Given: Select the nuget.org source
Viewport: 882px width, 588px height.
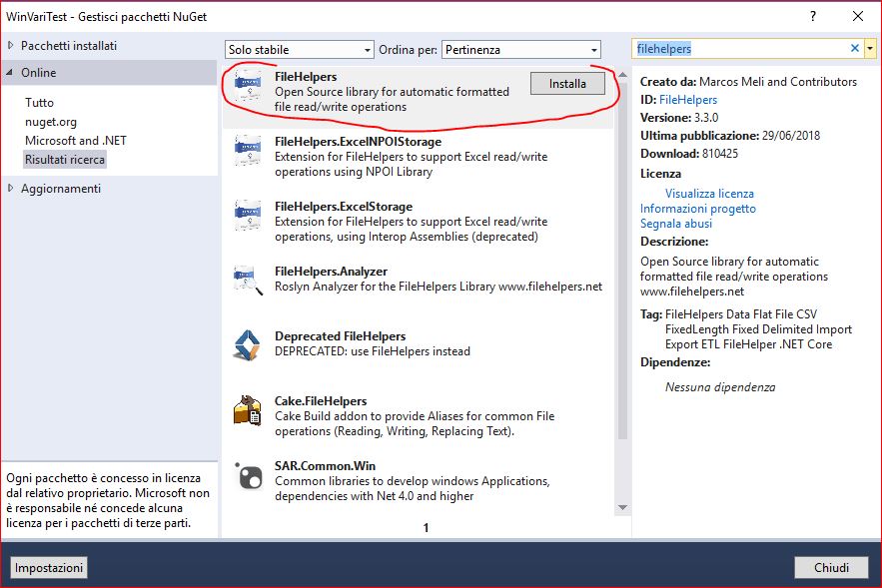Looking at the screenshot, I should pos(51,122).
